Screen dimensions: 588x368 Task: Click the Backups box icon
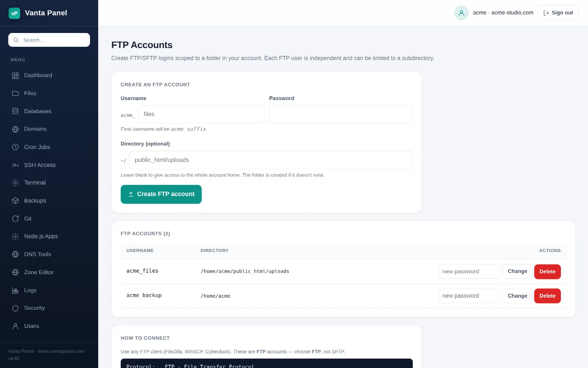pyautogui.click(x=15, y=201)
